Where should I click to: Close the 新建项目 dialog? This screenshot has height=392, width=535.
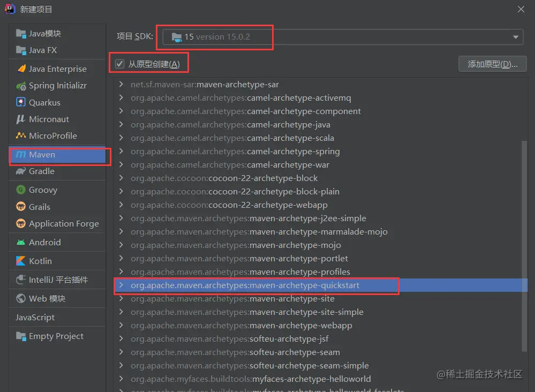click(x=521, y=9)
